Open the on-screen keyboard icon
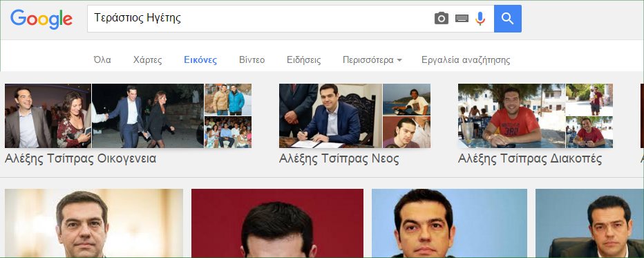 pos(462,19)
